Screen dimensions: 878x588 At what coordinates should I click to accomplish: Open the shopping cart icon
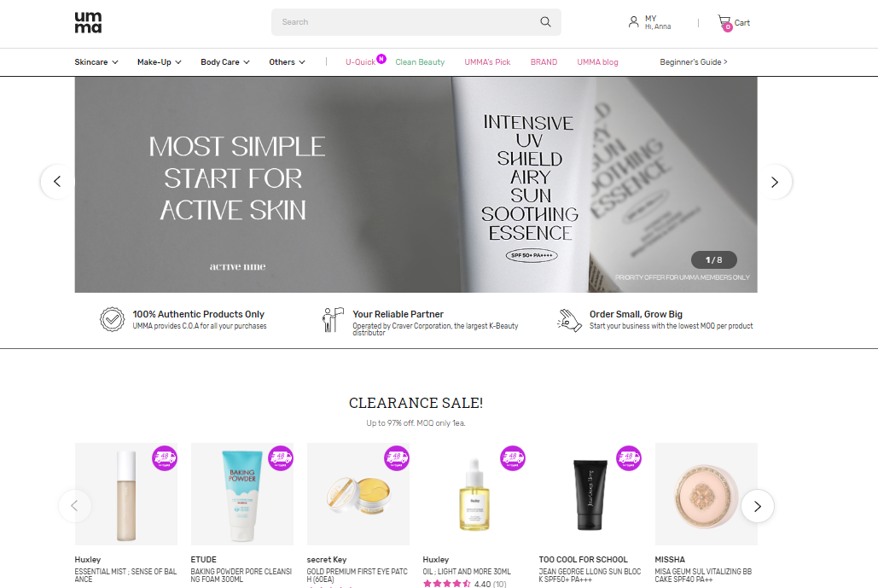coord(724,22)
